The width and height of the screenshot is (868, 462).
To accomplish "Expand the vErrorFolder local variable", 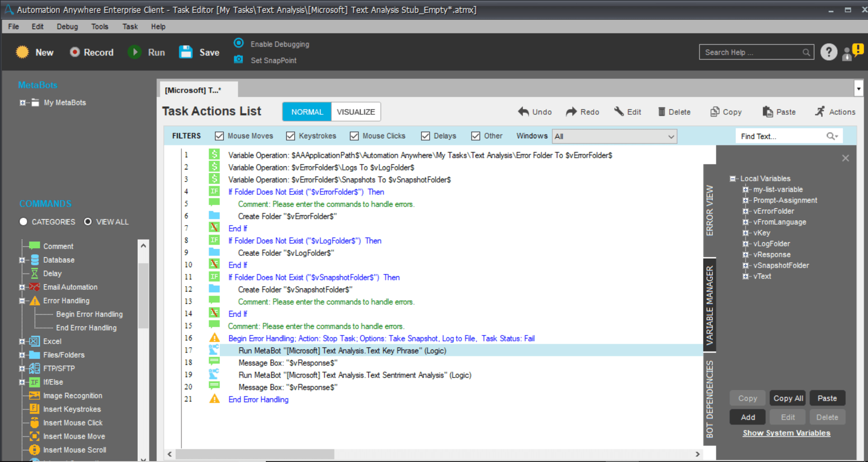I will tap(745, 211).
